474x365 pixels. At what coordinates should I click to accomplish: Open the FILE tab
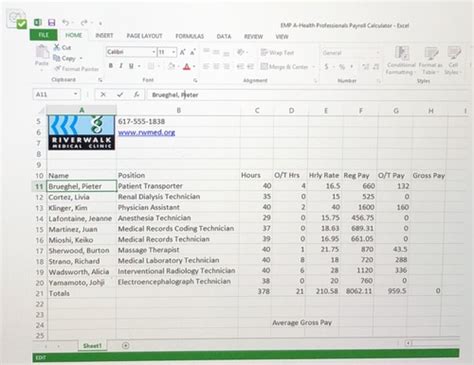(43, 35)
